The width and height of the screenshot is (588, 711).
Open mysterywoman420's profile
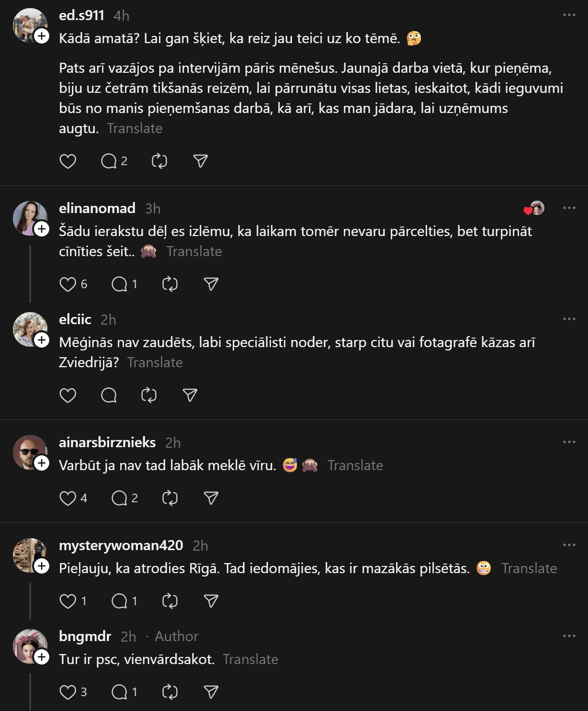click(121, 545)
